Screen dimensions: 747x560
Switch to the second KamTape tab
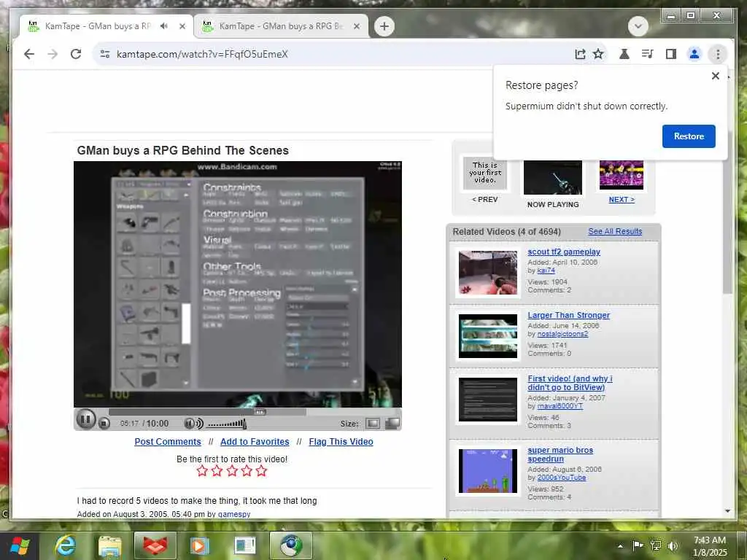[x=281, y=26]
